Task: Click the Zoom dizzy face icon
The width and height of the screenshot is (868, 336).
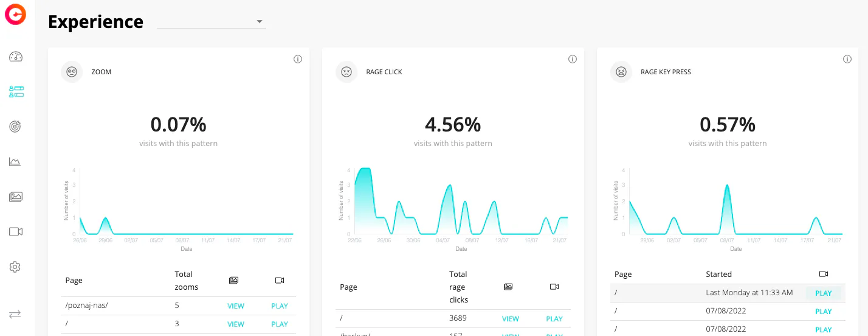Action: point(72,72)
